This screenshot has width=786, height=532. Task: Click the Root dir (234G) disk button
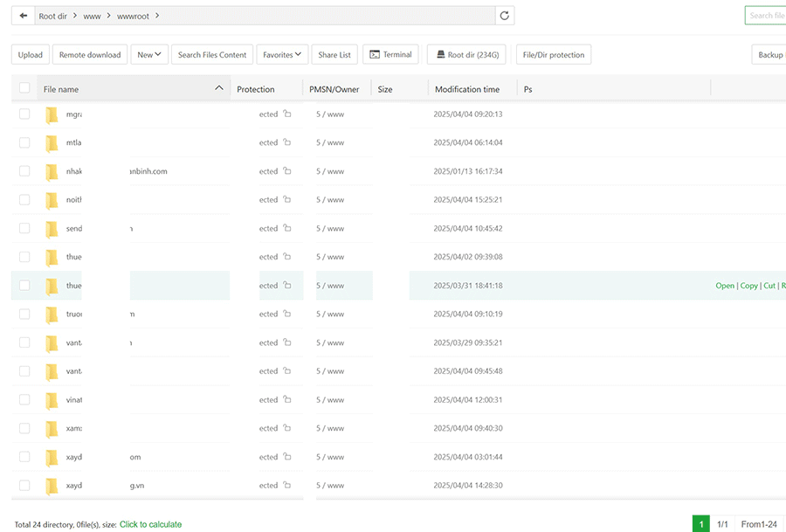pyautogui.click(x=466, y=54)
